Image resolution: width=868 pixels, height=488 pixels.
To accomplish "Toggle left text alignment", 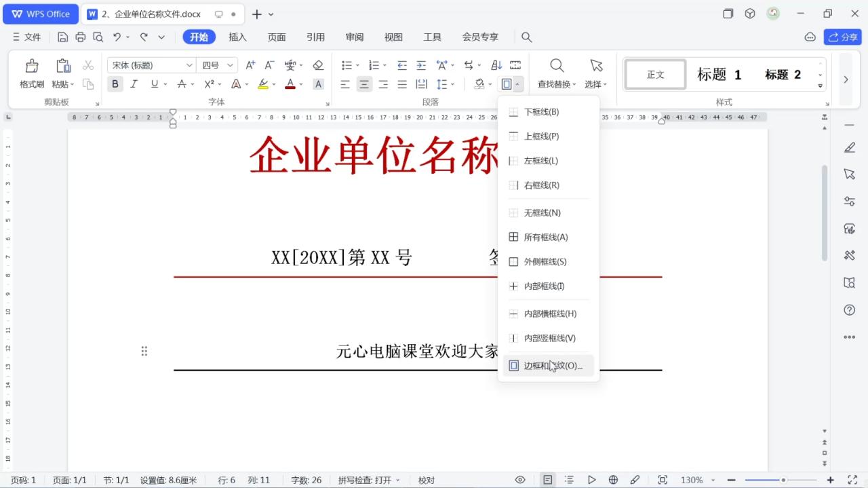I will 345,84.
